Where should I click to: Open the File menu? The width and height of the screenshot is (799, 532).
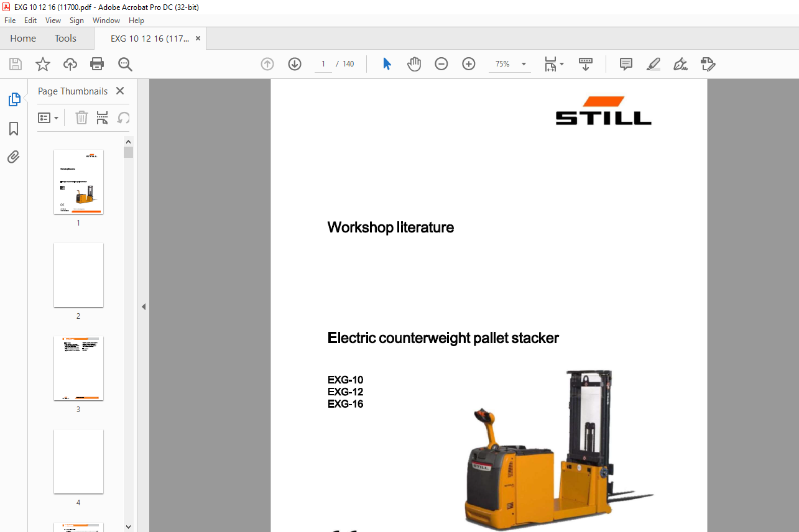pos(10,21)
